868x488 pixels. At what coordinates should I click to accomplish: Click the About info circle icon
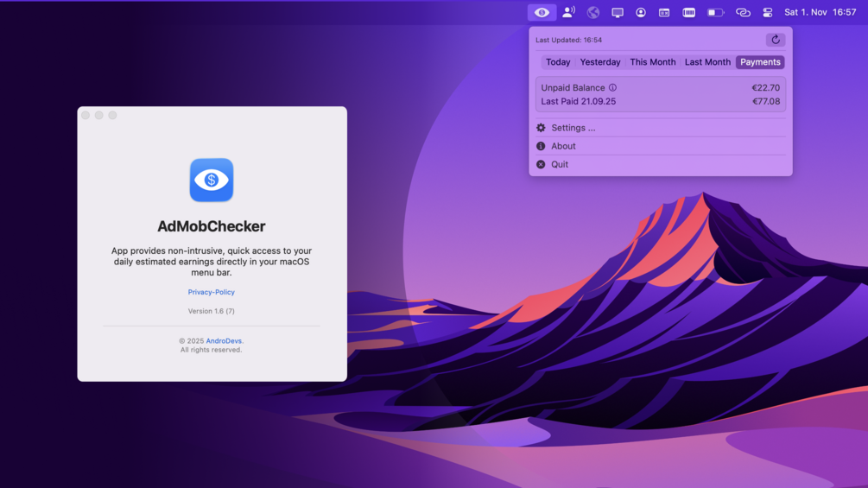(541, 146)
